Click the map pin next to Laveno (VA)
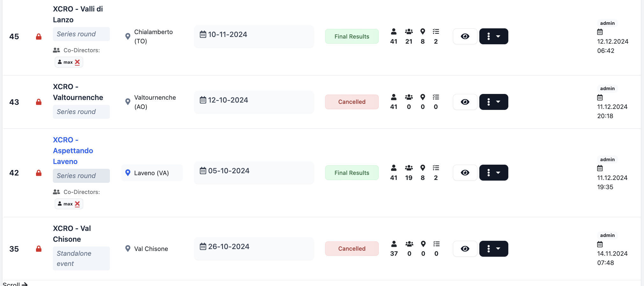The width and height of the screenshot is (644, 286). (x=128, y=173)
